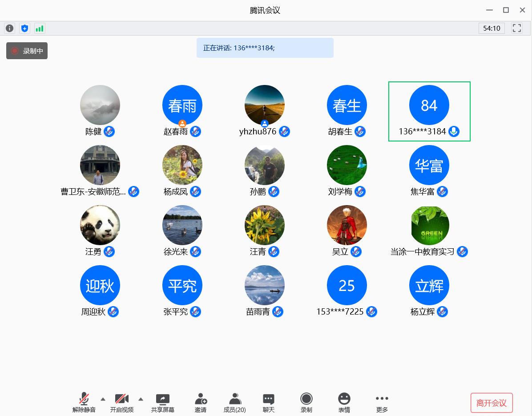Screen dimensions: 532x416
Task: Check the green network signal icon
Action: pos(40,28)
